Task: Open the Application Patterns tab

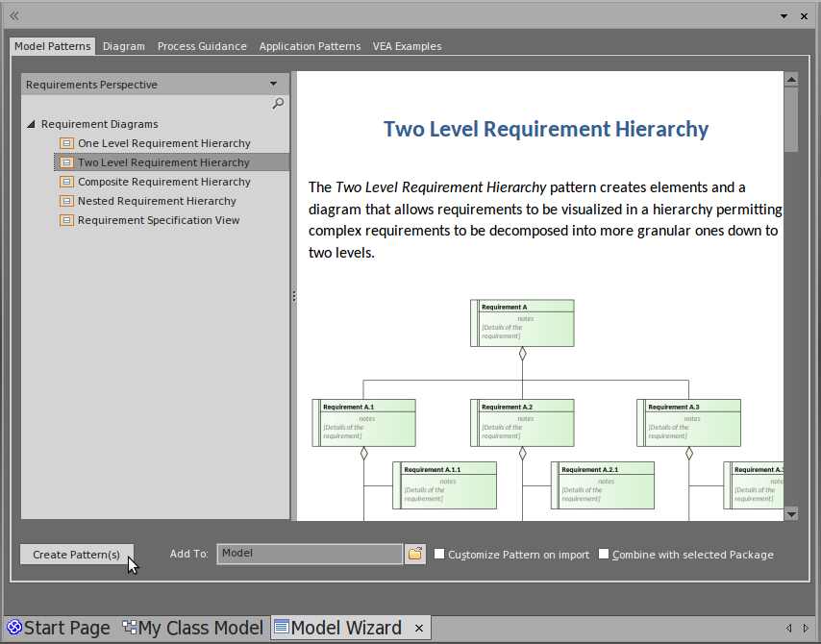Action: pyautogui.click(x=310, y=46)
